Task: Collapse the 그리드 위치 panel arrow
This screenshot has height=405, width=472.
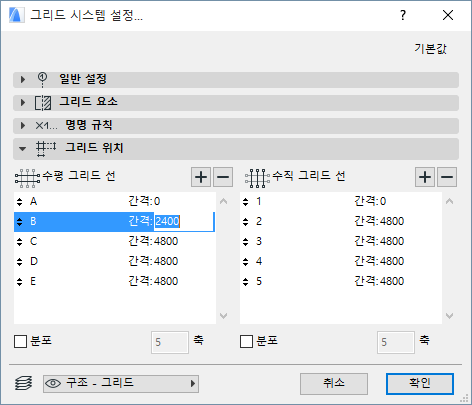Action: [23, 149]
